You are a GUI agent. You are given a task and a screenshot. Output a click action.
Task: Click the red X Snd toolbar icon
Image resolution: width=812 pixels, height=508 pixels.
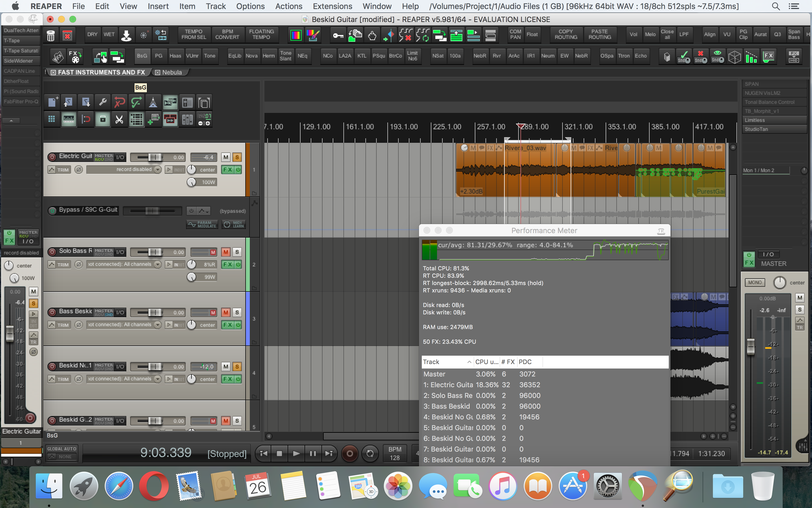click(701, 56)
